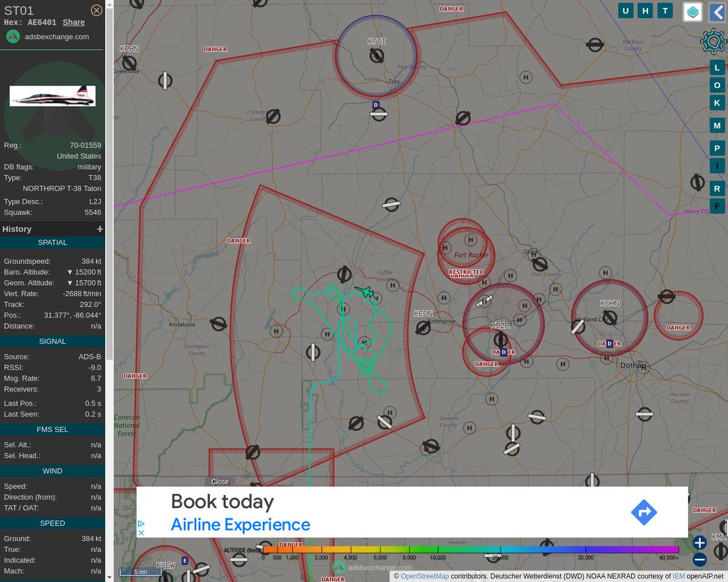728x582 pixels.
Task: Collapse the sidebar with the blue arrow
Action: pyautogui.click(x=718, y=12)
